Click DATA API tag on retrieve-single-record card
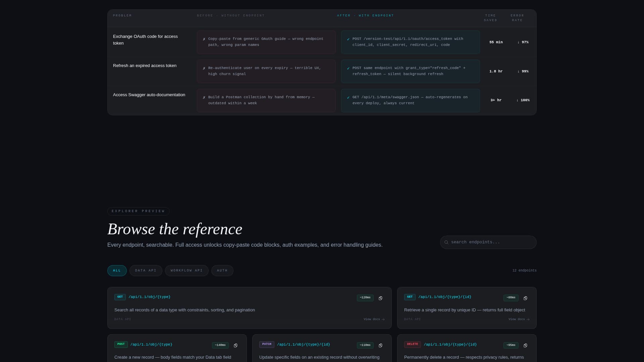 coord(413,319)
